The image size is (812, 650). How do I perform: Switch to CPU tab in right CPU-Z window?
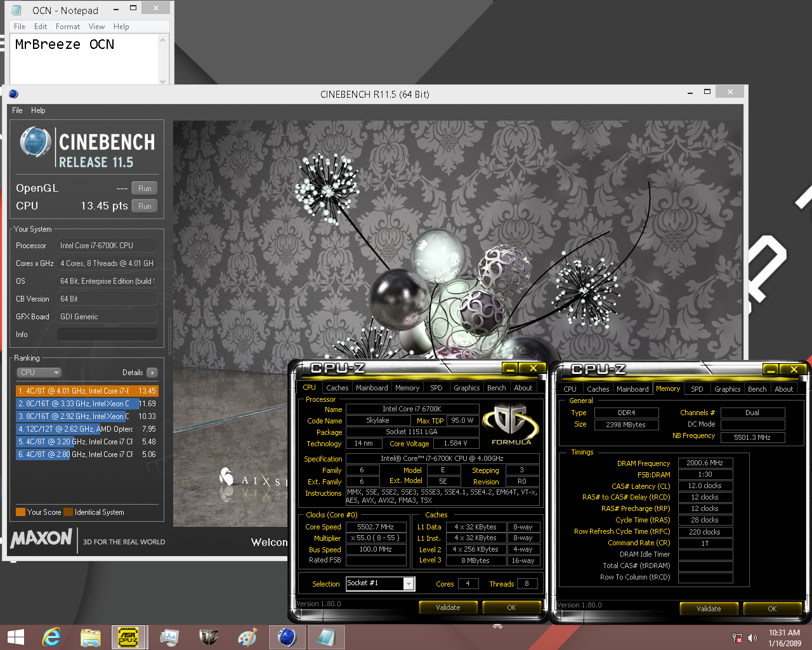[570, 389]
